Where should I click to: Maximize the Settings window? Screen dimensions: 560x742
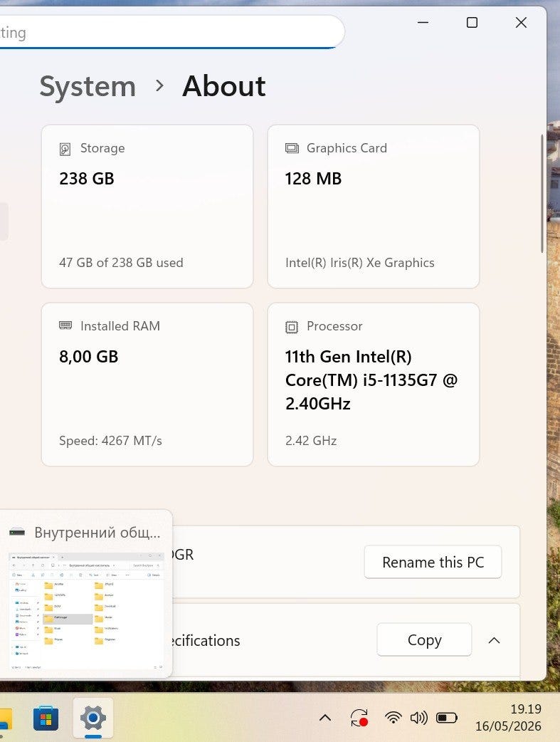[x=472, y=22]
